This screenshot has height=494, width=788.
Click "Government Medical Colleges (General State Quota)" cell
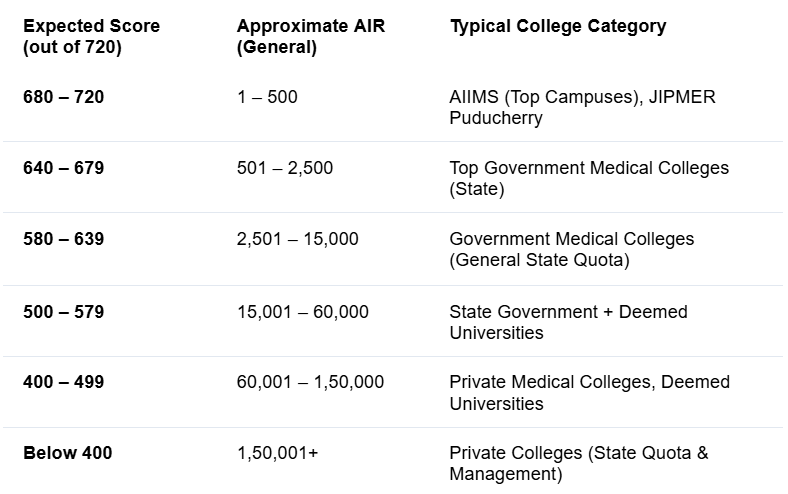[x=571, y=249]
